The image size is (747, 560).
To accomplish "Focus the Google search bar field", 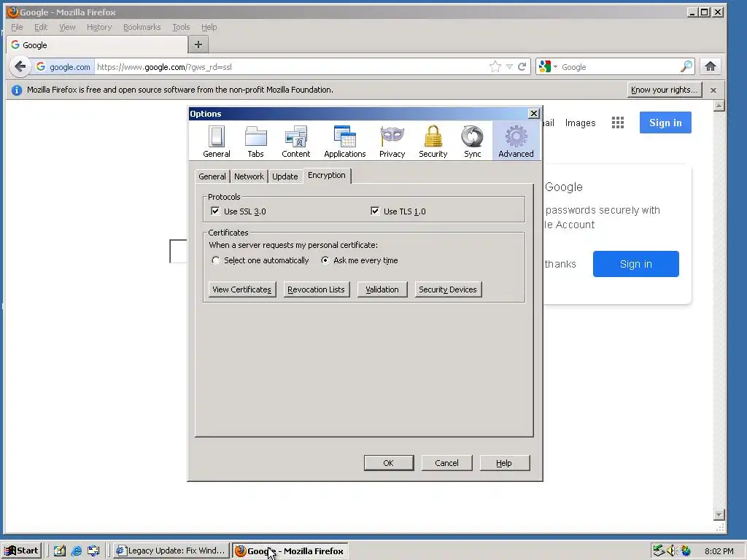I will pyautogui.click(x=619, y=66).
